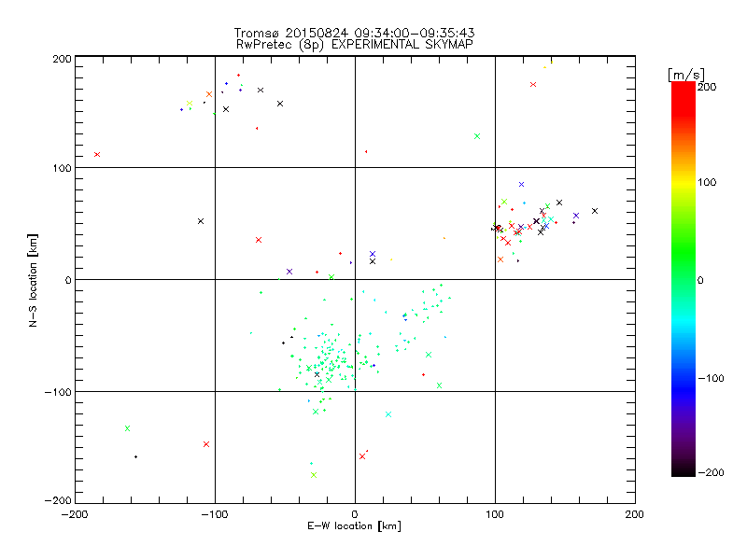Click the '100' tick label on the E-W axis

click(495, 515)
